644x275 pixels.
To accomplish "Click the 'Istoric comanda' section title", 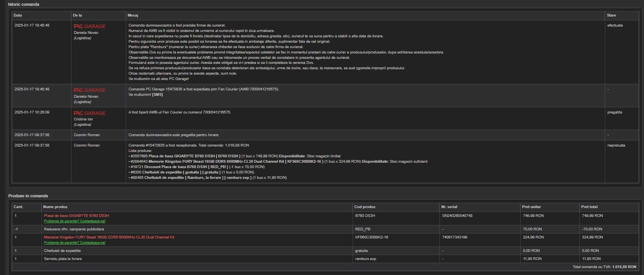I will [24, 4].
